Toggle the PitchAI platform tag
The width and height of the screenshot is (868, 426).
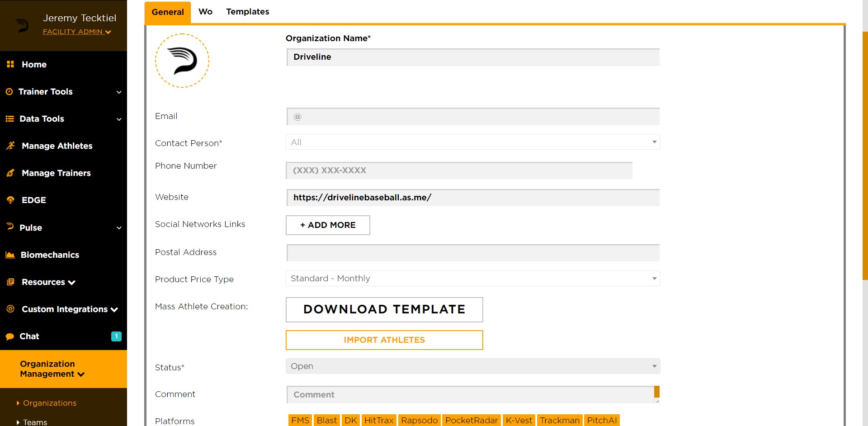[x=602, y=420]
